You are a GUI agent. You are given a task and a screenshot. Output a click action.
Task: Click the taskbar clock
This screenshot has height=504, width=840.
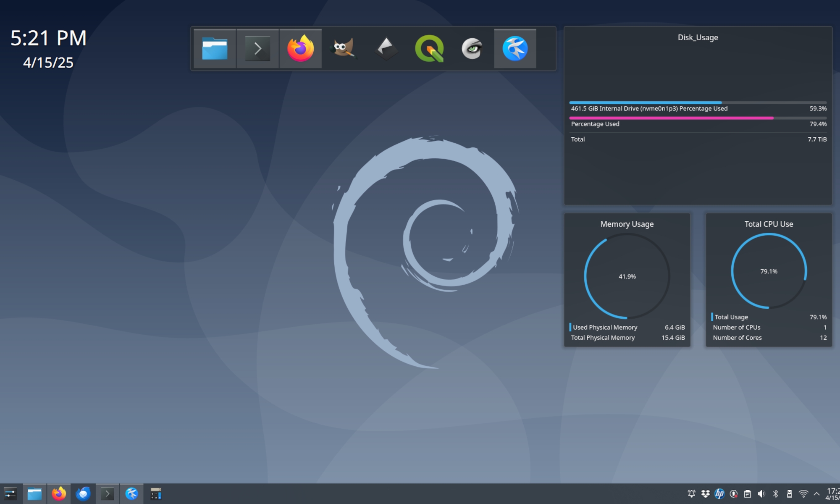832,494
